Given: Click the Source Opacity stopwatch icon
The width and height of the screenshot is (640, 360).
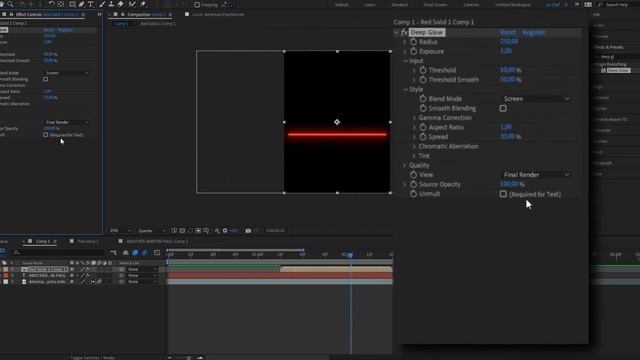Looking at the screenshot, I should pyautogui.click(x=413, y=184).
